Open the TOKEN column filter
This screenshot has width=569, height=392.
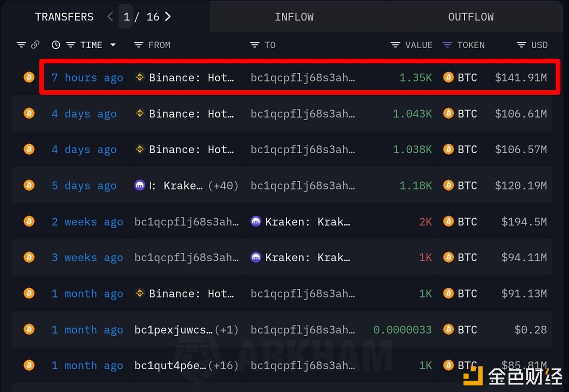[x=447, y=45]
